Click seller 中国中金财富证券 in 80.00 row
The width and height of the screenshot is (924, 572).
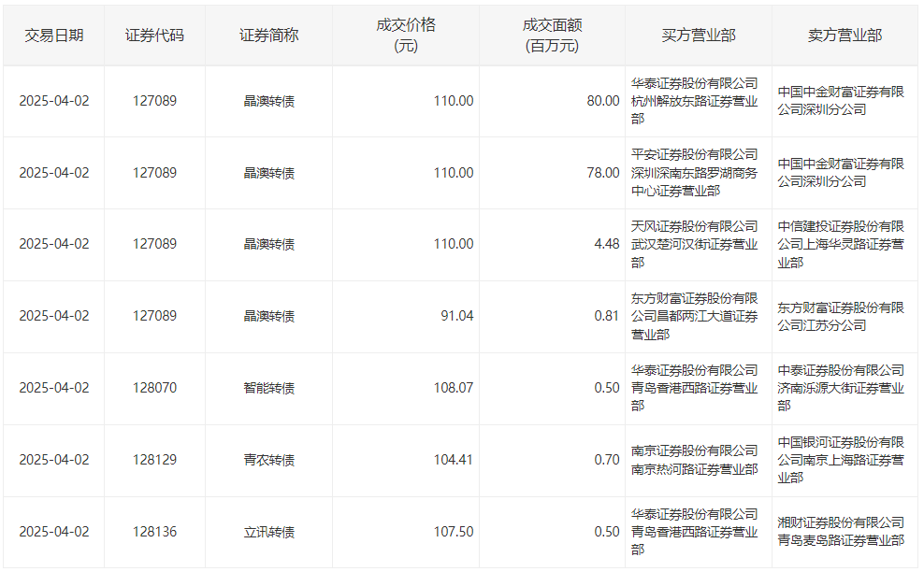pyautogui.click(x=841, y=101)
